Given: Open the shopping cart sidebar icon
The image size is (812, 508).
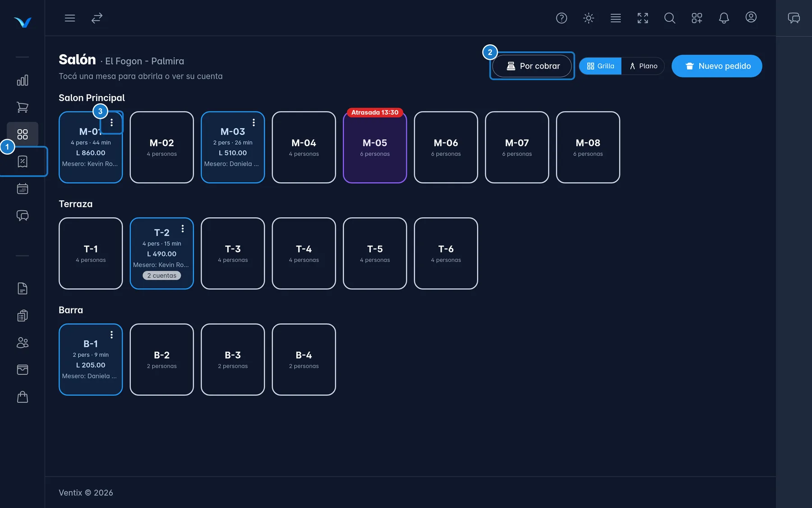Looking at the screenshot, I should click(23, 107).
